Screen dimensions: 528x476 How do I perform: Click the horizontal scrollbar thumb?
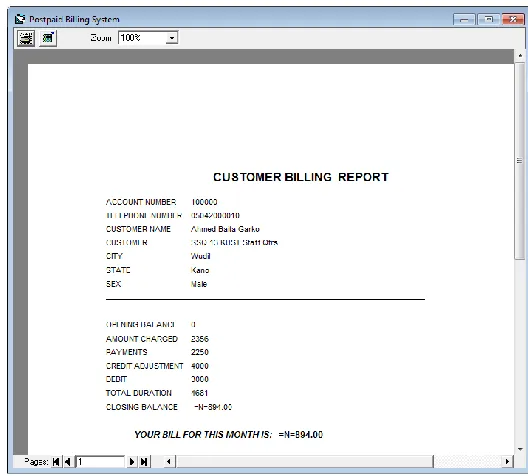(305, 462)
